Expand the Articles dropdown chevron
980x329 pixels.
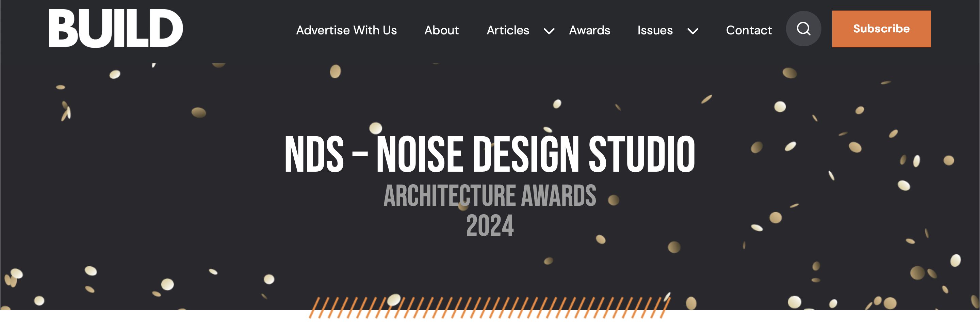pos(549,31)
